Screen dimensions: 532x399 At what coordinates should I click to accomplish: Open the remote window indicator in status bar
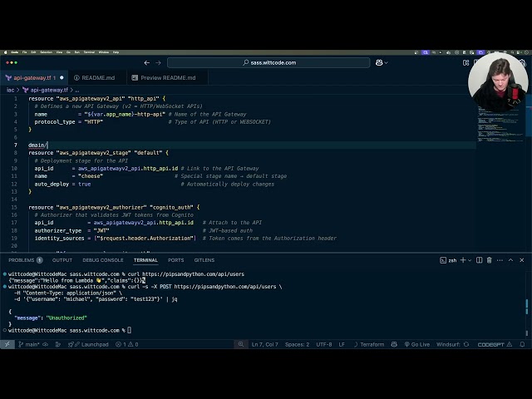coord(7,344)
